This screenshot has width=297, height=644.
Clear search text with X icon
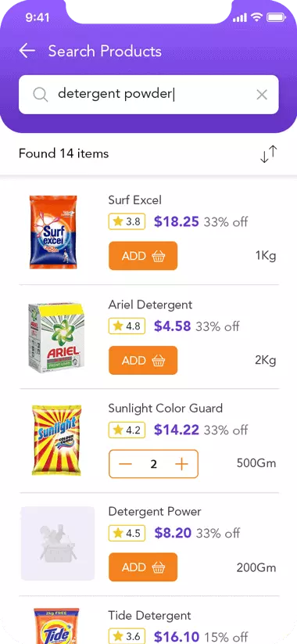(262, 95)
